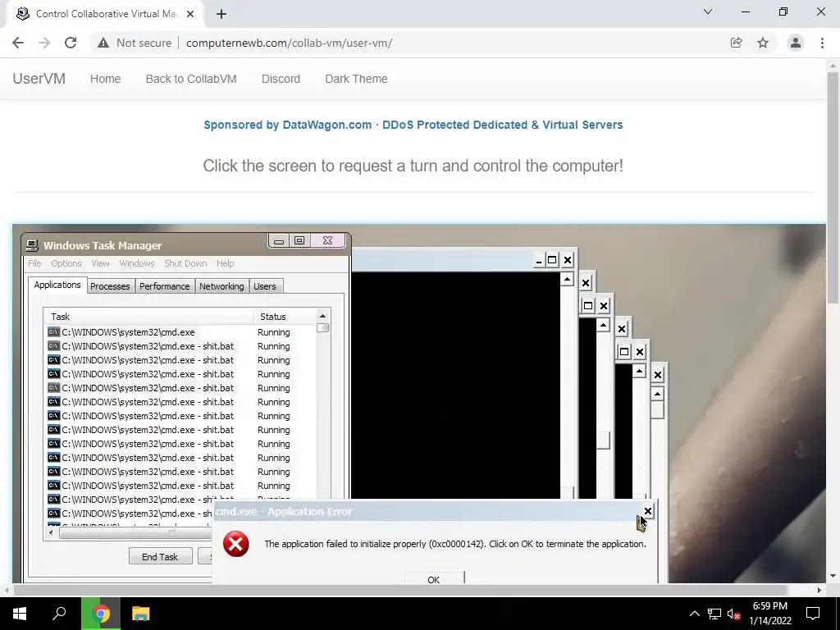Open Chrome's three-dot menu

coord(822,43)
